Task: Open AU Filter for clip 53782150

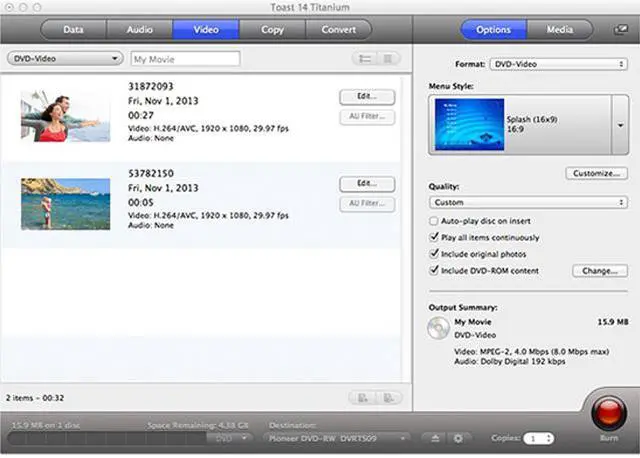Action: point(367,204)
